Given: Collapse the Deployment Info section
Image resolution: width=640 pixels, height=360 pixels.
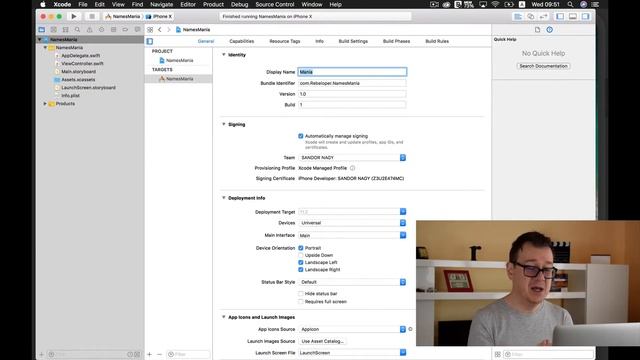Looking at the screenshot, I should point(224,198).
